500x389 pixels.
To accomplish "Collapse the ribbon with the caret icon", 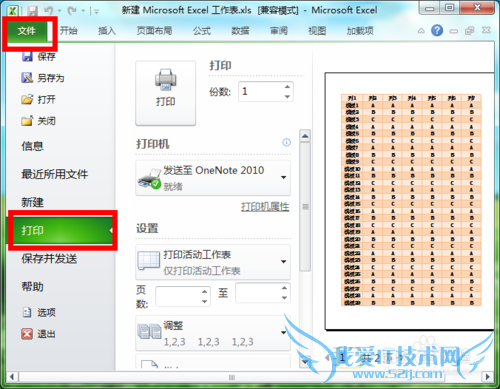I will [x=421, y=31].
